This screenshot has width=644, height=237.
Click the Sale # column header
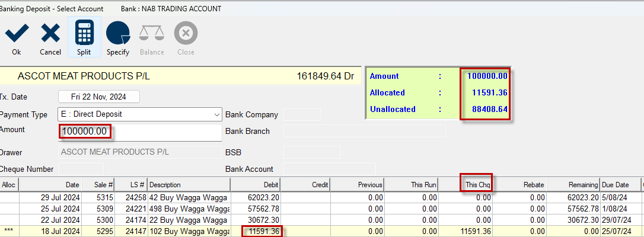coord(98,185)
